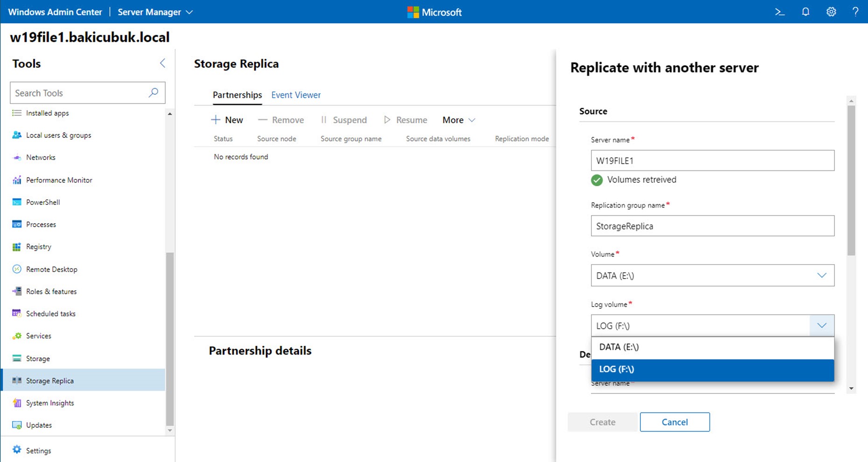The width and height of the screenshot is (868, 462).
Task: Open the Server Manager dropdown
Action: (155, 12)
